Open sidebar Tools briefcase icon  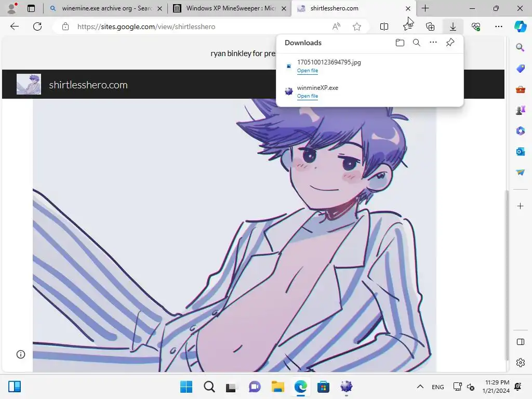point(520,89)
